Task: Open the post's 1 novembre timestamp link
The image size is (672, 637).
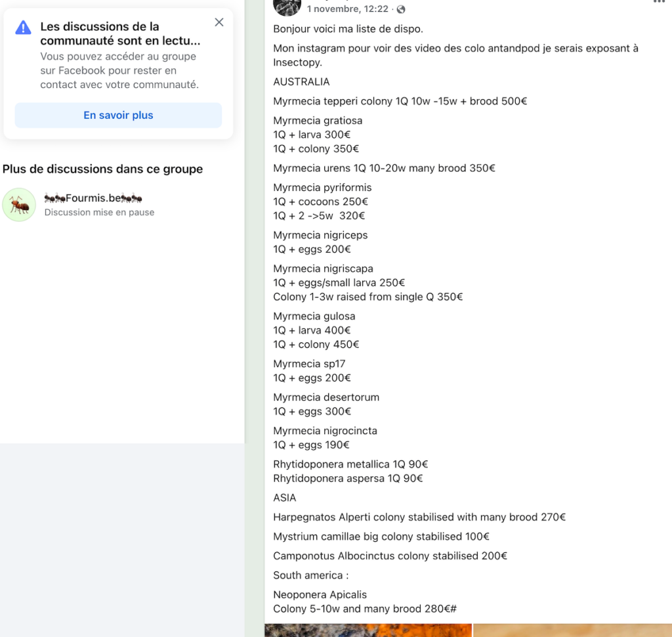Action: point(347,9)
